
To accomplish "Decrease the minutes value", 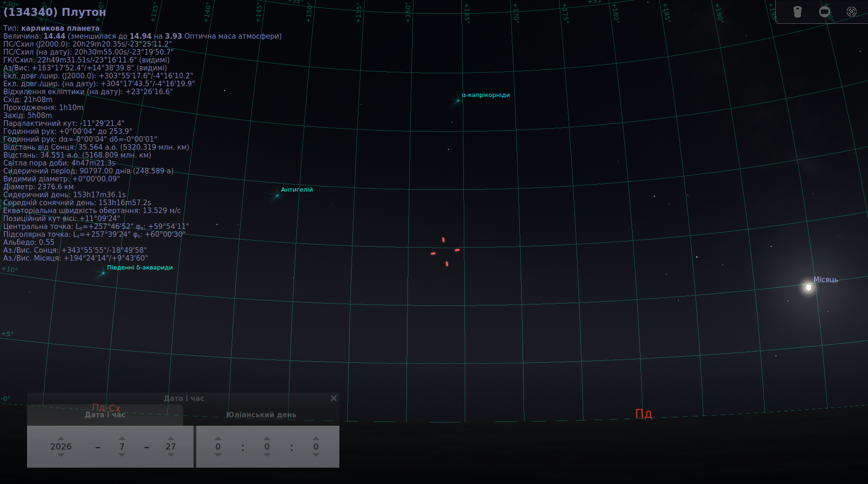I will (x=267, y=455).
